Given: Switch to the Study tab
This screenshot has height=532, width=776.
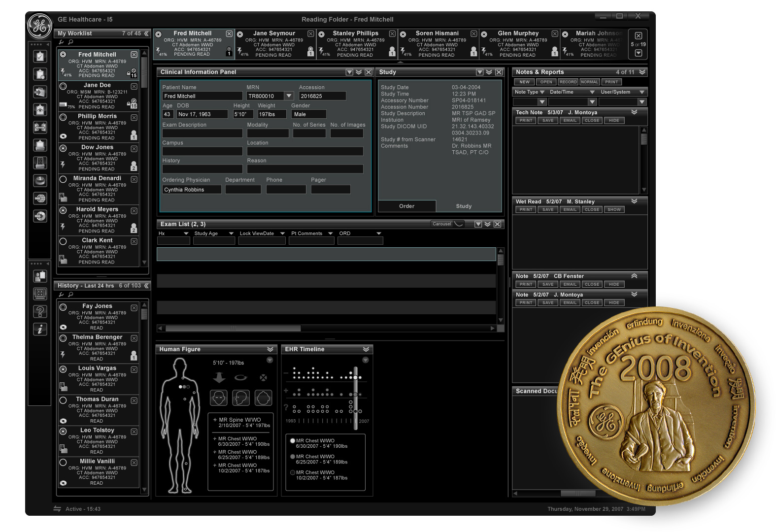Looking at the screenshot, I should click(x=464, y=206).
